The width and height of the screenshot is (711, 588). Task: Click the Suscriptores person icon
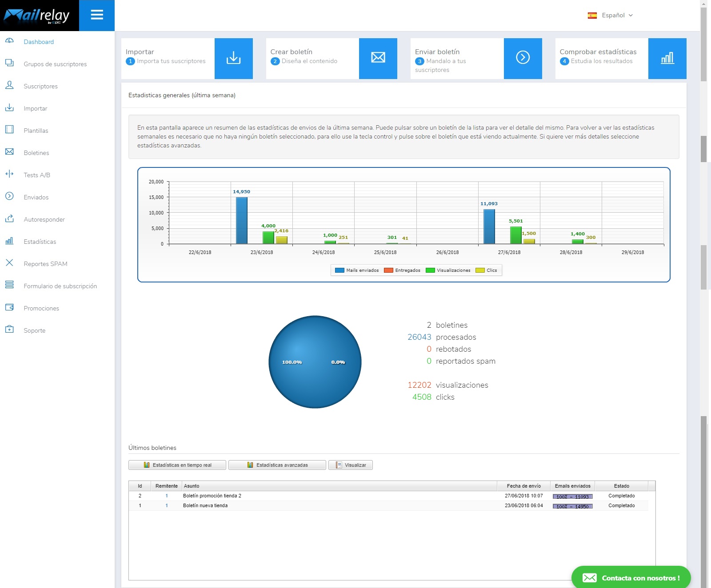[x=10, y=86]
